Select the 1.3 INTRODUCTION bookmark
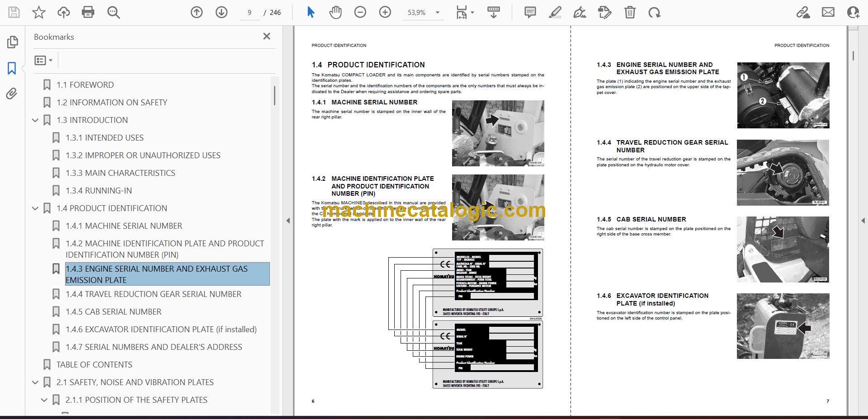Screen dimensions: 868x419 92,120
